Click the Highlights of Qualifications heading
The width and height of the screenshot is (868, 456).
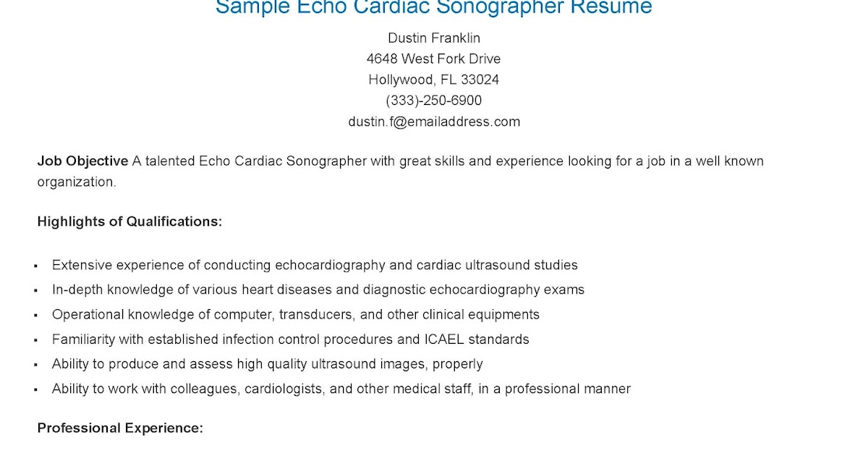click(x=129, y=221)
